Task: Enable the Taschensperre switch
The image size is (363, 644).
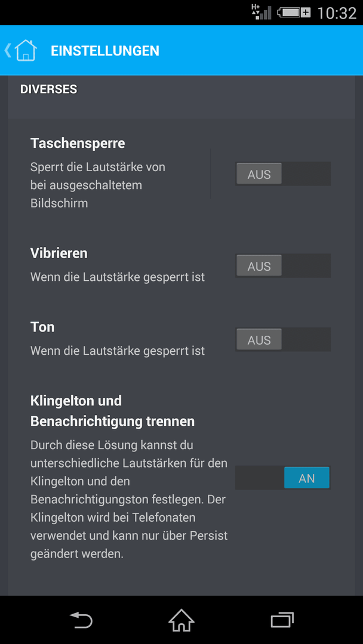Action: pos(283,174)
